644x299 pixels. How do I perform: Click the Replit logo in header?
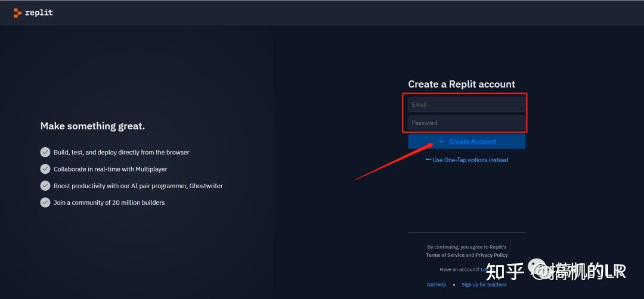33,13
